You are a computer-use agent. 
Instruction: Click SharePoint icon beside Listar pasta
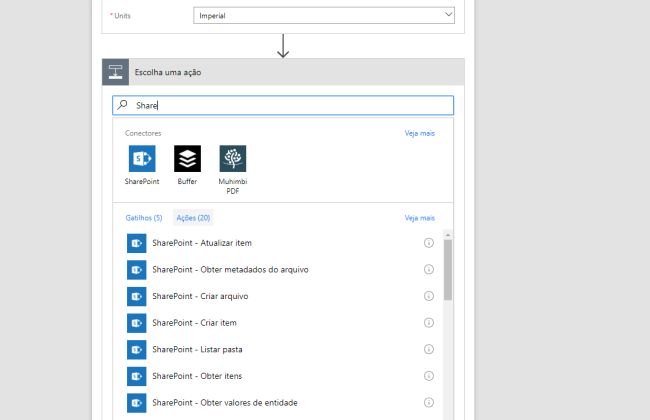pyautogui.click(x=136, y=350)
